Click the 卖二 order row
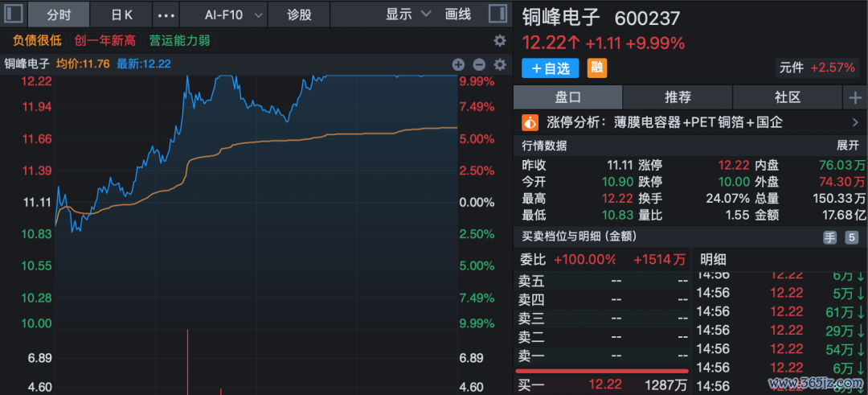 click(x=604, y=336)
